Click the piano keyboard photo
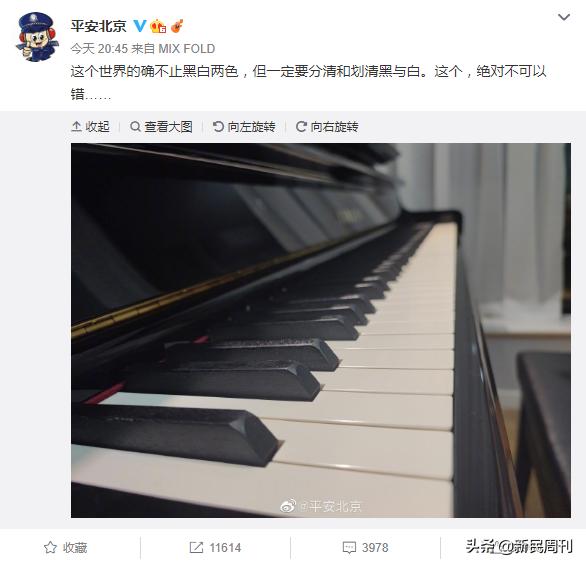Image resolution: width=586 pixels, height=567 pixels. 321,330
